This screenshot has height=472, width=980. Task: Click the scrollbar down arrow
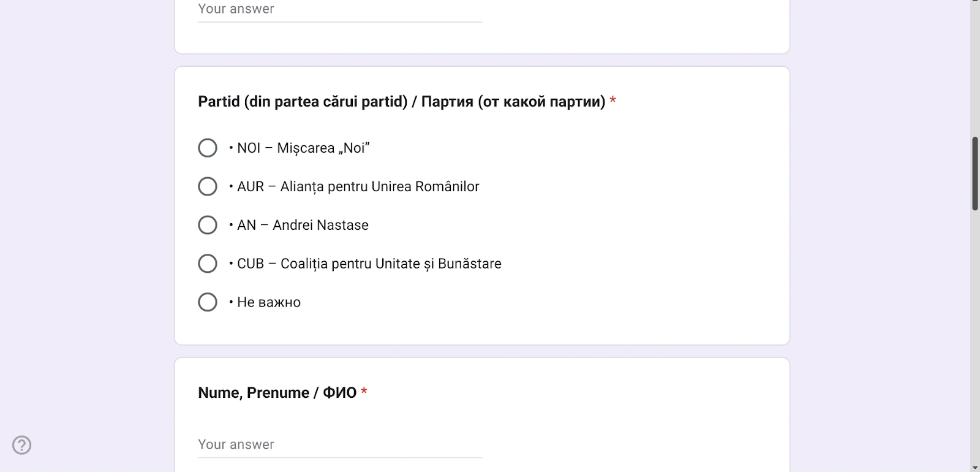click(974, 468)
